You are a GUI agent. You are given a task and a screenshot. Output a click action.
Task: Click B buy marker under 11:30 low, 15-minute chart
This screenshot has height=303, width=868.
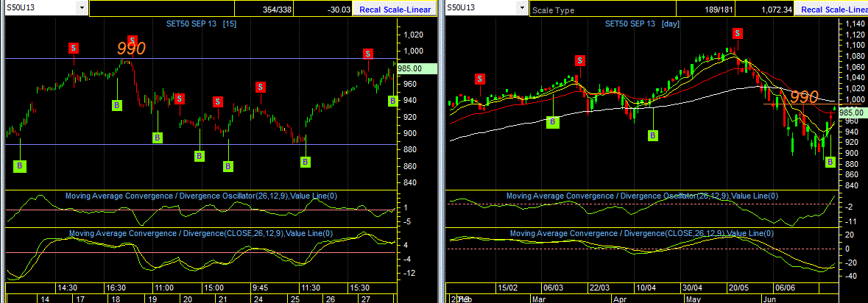305,162
